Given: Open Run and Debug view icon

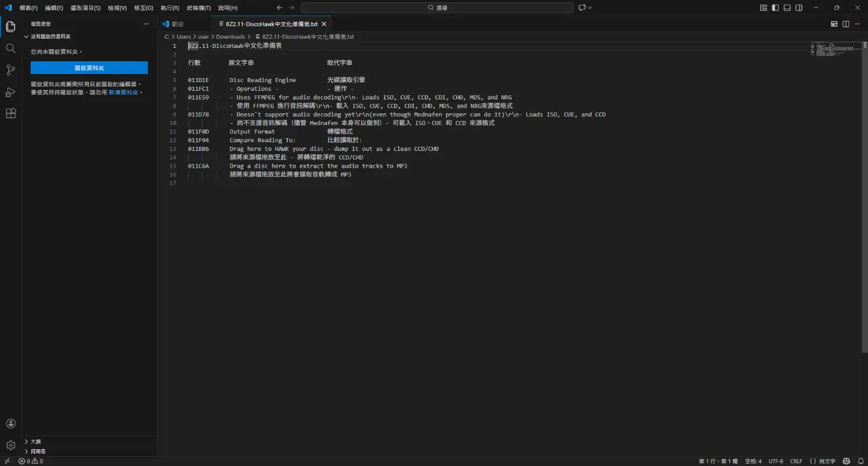Looking at the screenshot, I should [x=10, y=92].
